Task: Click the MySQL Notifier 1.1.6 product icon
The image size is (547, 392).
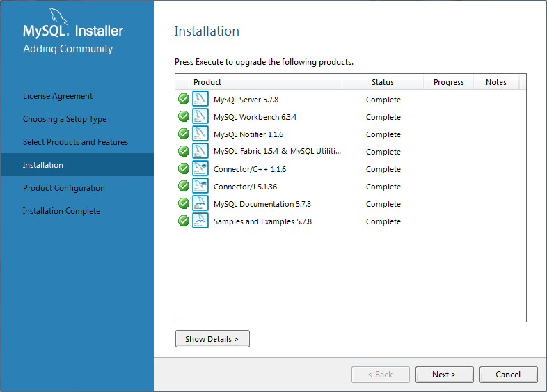Action: 200,134
